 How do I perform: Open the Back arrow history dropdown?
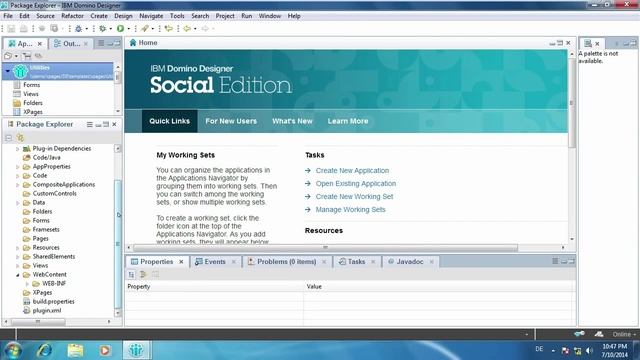195,29
